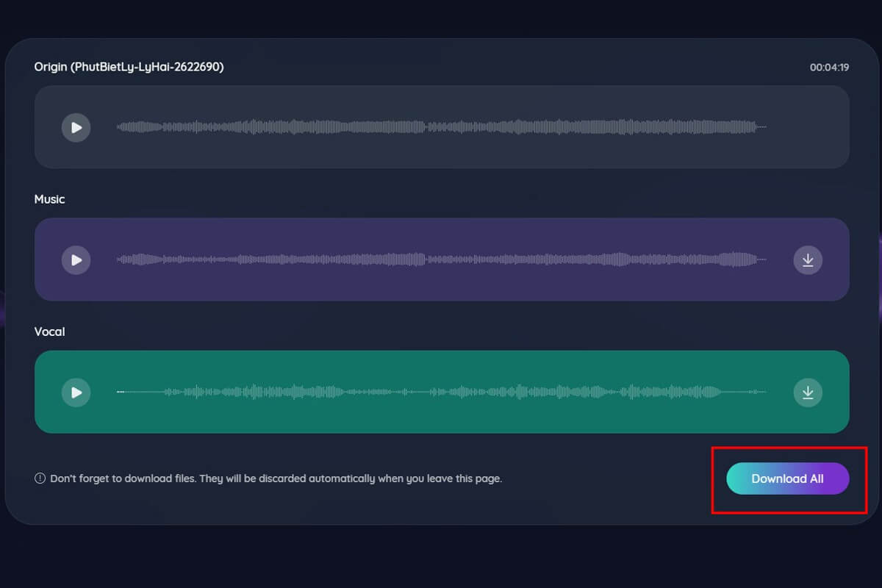Seek to the middle of Origin waveform
The width and height of the screenshot is (882, 588).
point(441,127)
